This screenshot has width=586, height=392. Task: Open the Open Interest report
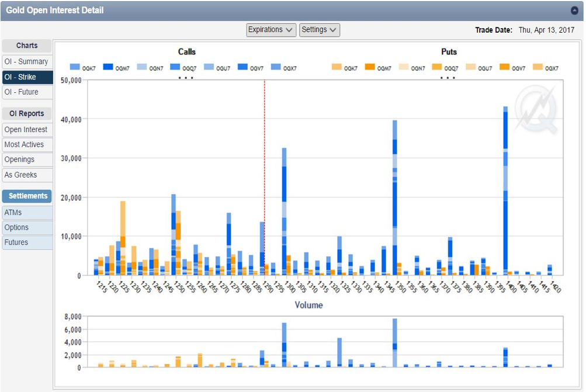(x=27, y=130)
